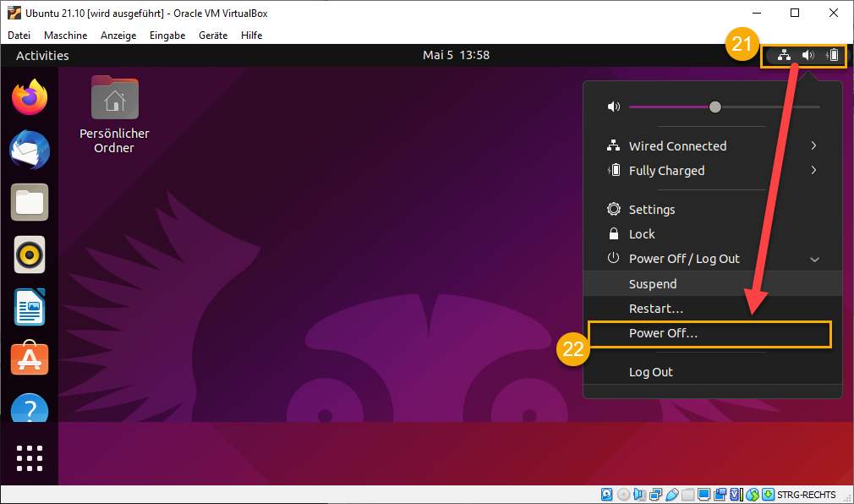
Task: Click STRG-RECHTS host key label
Action: click(806, 495)
